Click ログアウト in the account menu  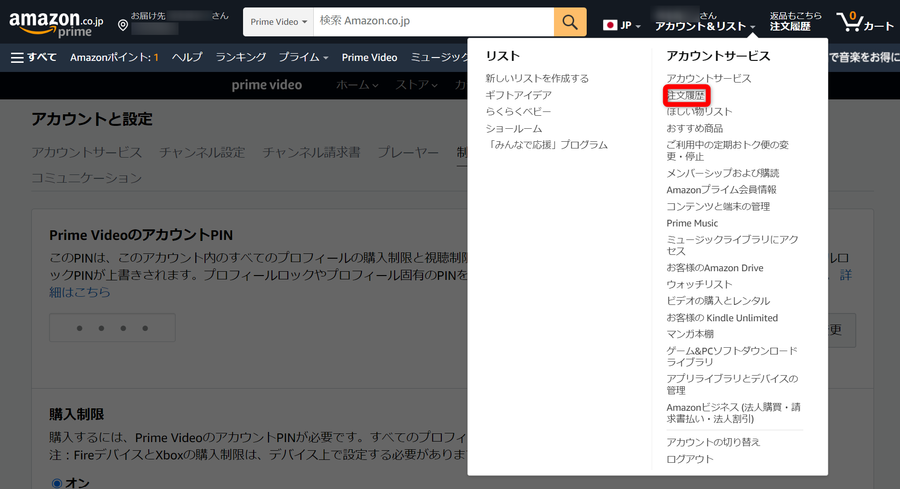point(690,459)
